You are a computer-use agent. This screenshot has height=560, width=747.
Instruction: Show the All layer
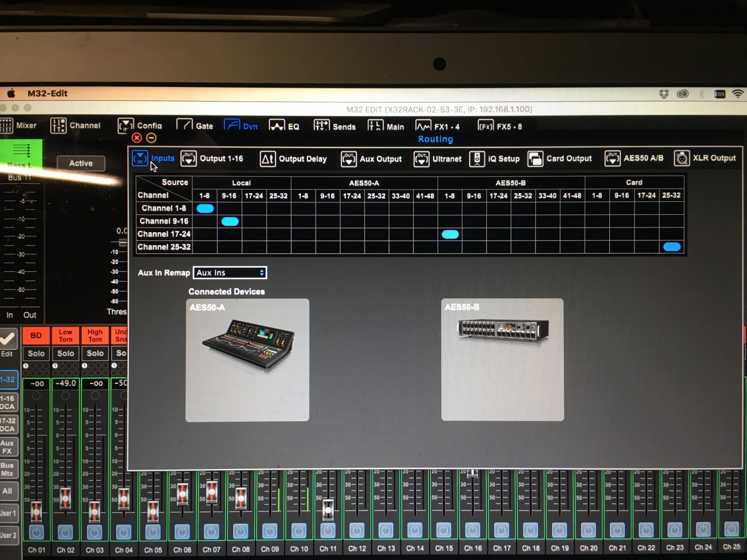[8, 491]
